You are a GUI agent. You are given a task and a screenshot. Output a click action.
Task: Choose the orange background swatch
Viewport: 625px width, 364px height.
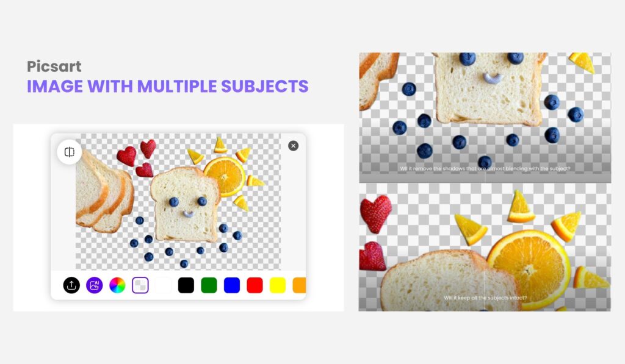click(299, 285)
